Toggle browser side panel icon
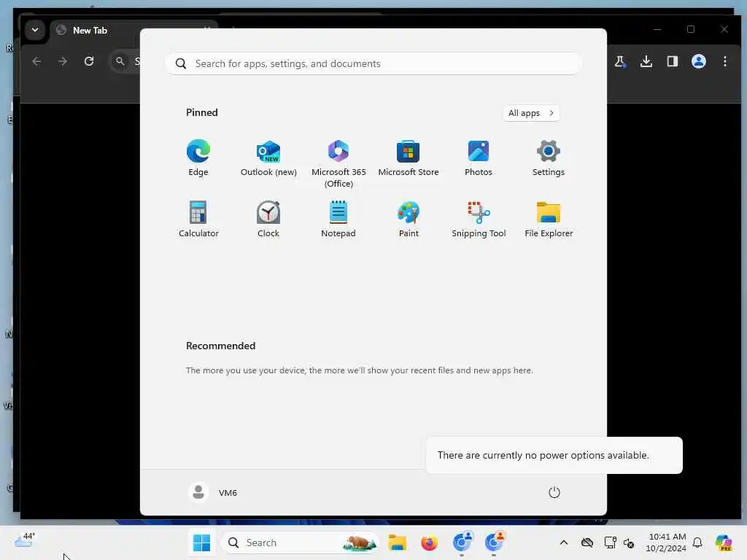This screenshot has height=560, width=747. coord(672,61)
